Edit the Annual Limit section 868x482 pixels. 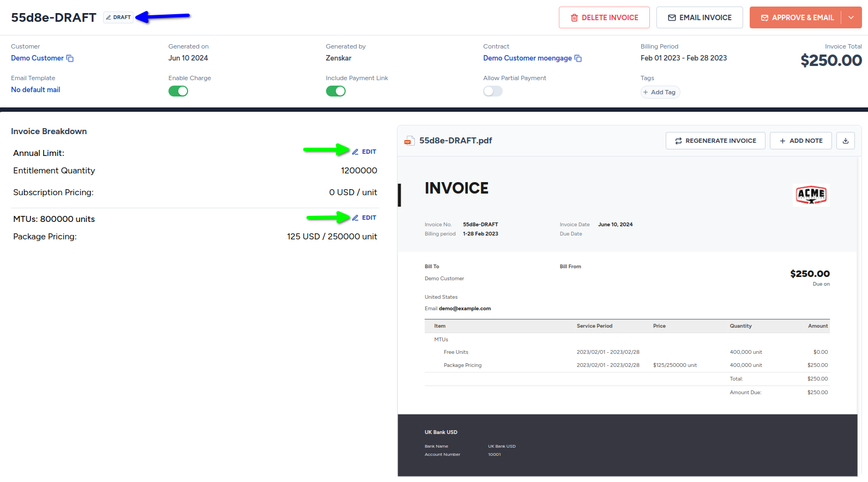[364, 152]
